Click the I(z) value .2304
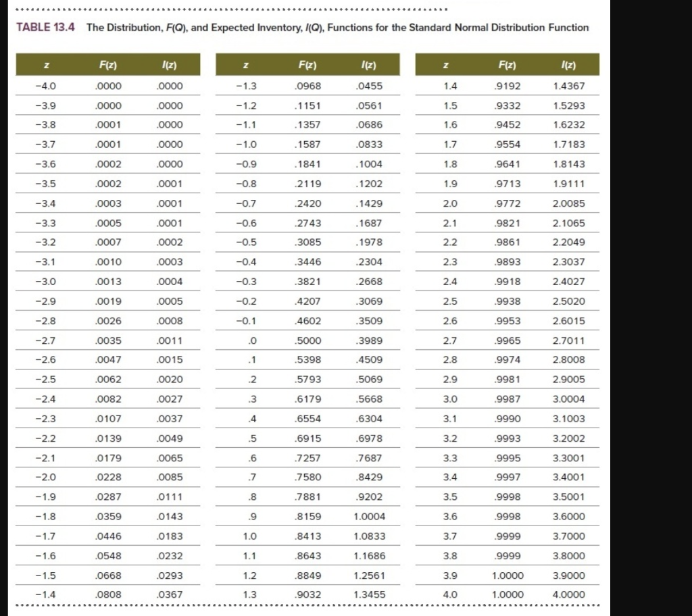Screen dimensions: 692x616 pos(370,261)
